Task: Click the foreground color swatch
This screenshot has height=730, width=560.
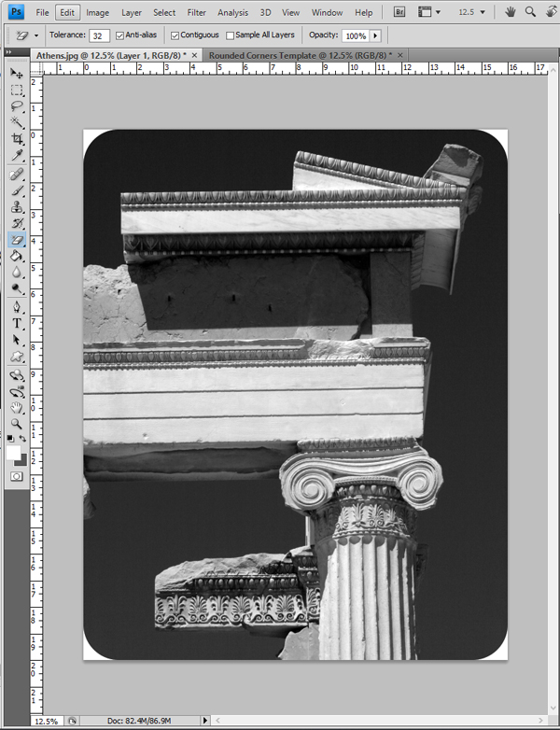Action: [x=13, y=452]
